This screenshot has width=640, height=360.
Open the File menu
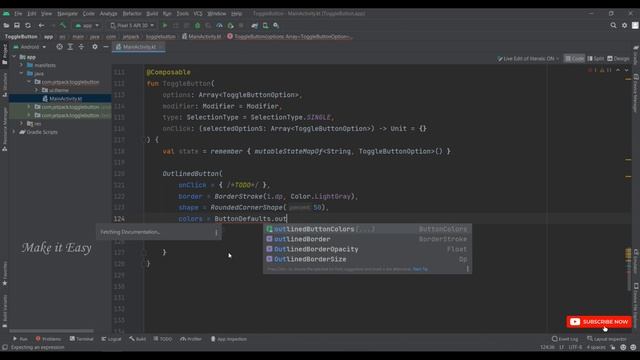pyautogui.click(x=18, y=13)
